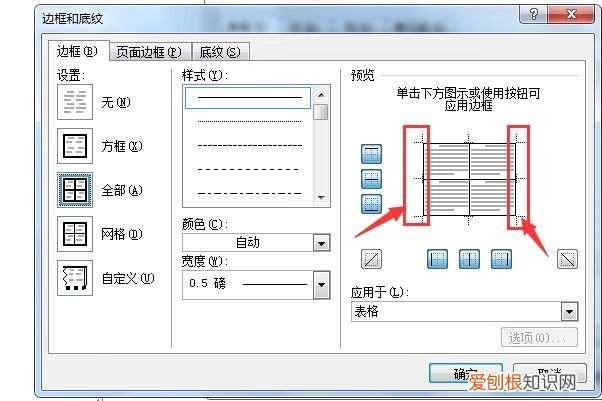Click the 自动 color field value

coord(248,243)
